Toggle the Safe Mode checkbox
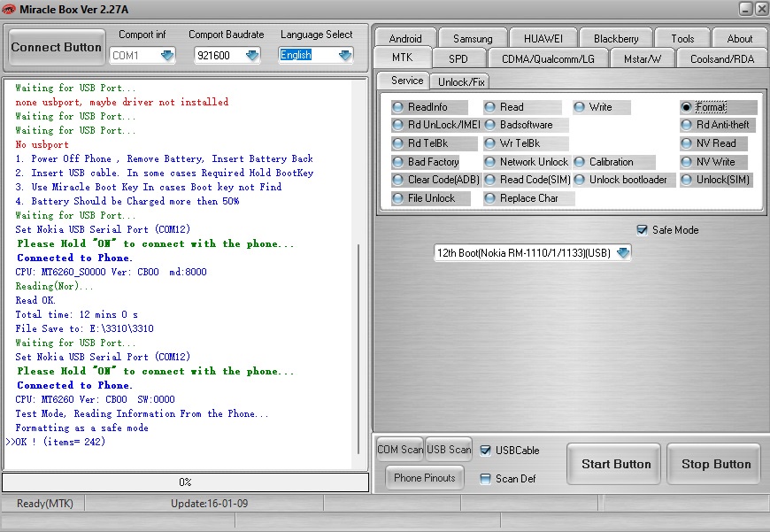This screenshot has height=532, width=770. pos(642,230)
